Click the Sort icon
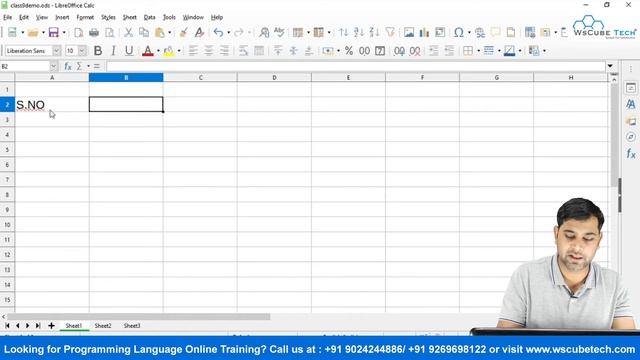The image size is (640, 360). pyautogui.click(x=344, y=32)
